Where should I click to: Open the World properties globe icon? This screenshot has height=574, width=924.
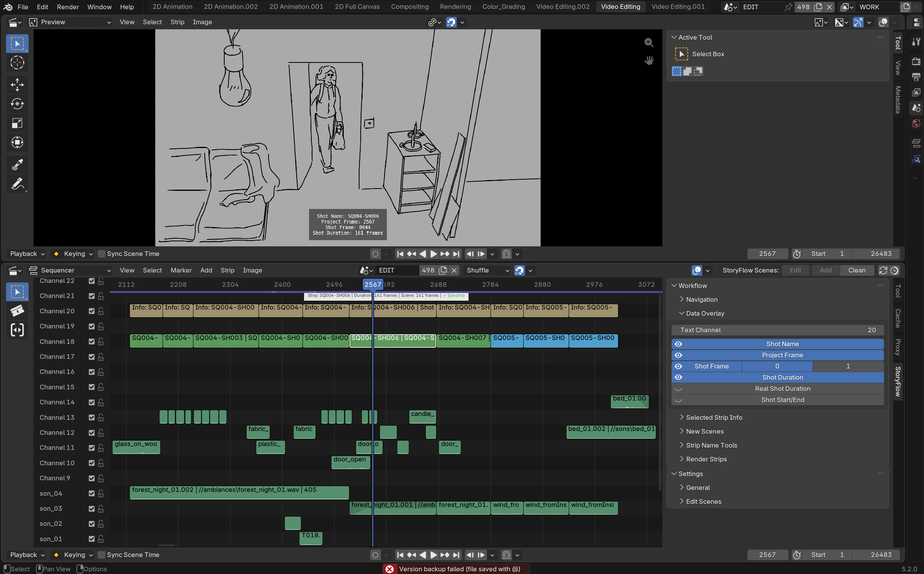916,123
